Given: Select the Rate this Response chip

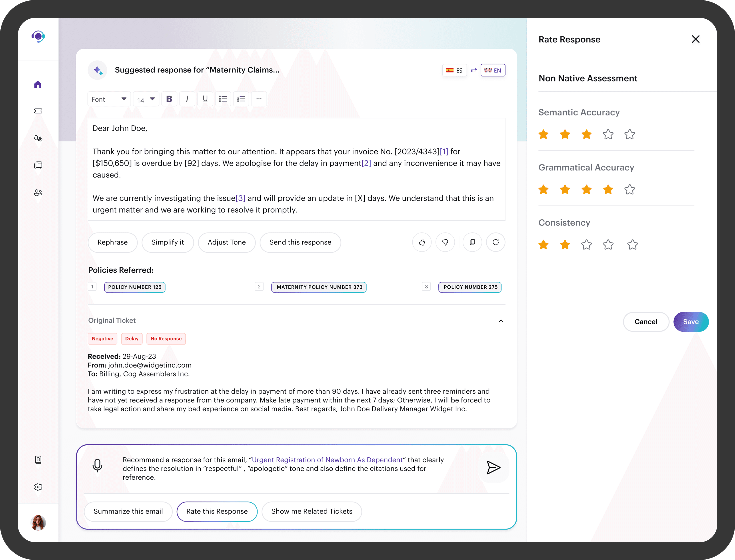Looking at the screenshot, I should tap(217, 511).
